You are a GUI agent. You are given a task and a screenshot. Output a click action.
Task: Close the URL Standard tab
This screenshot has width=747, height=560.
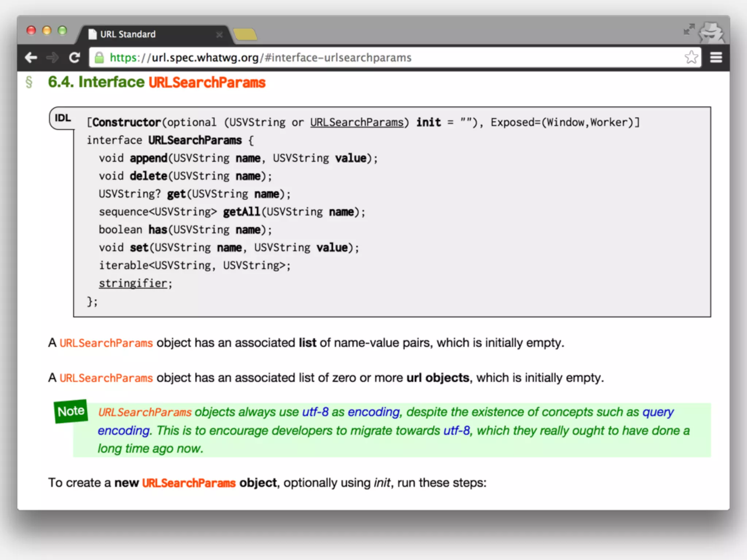pyautogui.click(x=219, y=35)
